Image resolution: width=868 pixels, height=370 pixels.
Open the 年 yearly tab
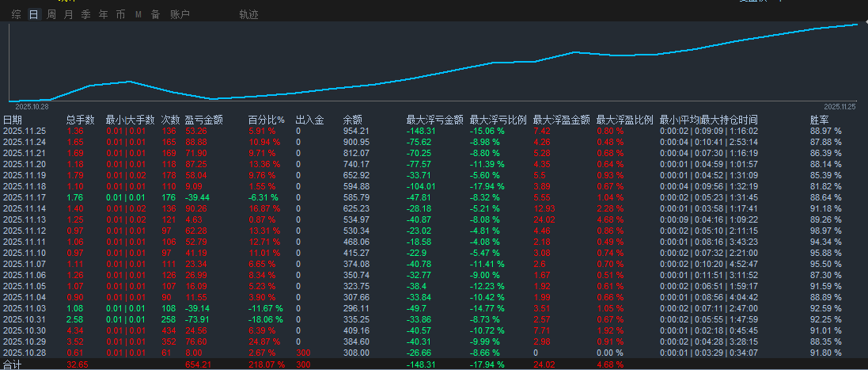pyautogui.click(x=104, y=14)
